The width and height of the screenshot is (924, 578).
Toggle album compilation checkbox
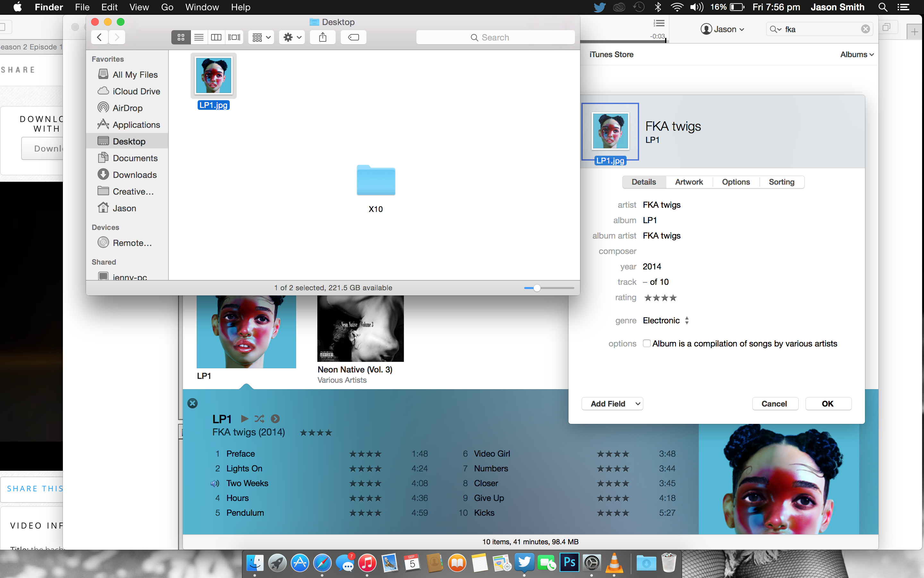click(x=646, y=343)
